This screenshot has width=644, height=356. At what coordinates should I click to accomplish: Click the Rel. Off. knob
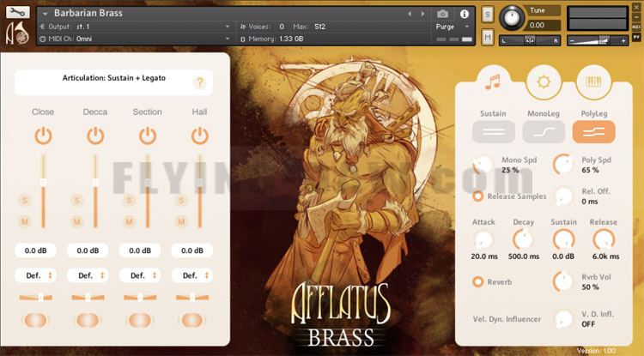point(563,196)
